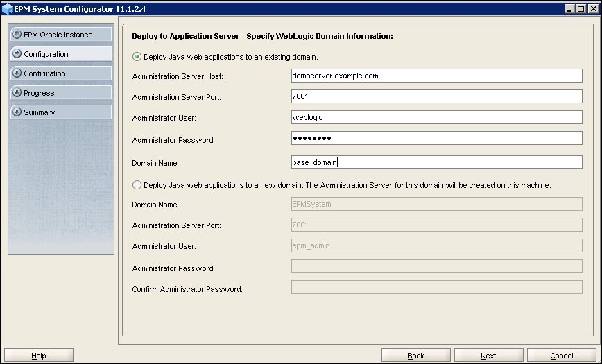Click the existing domain Administrator Password field
Viewport: 602px width, 364px height.
436,139
